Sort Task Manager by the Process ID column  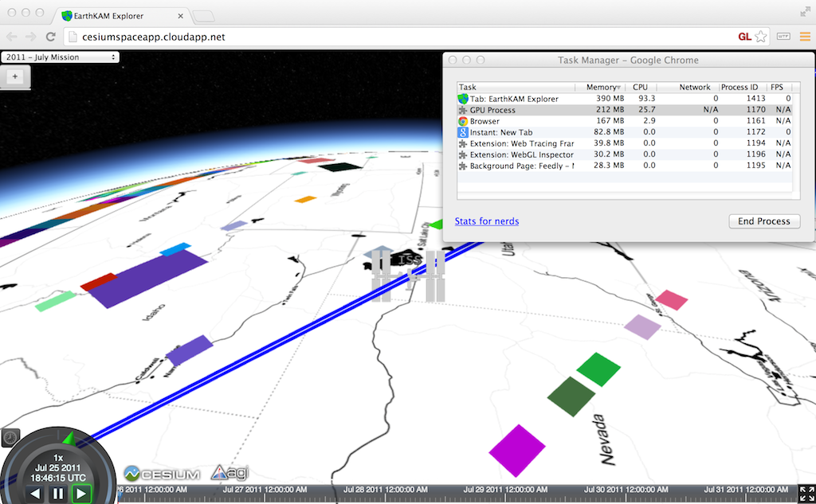click(x=743, y=88)
